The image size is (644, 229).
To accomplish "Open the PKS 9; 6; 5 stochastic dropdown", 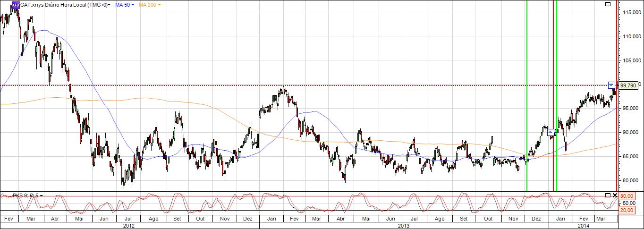I will [42, 195].
